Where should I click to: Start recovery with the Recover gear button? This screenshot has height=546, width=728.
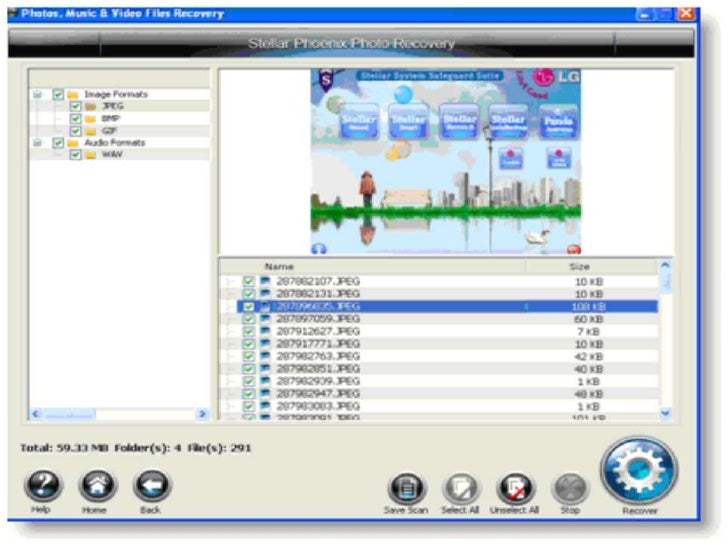(x=639, y=470)
